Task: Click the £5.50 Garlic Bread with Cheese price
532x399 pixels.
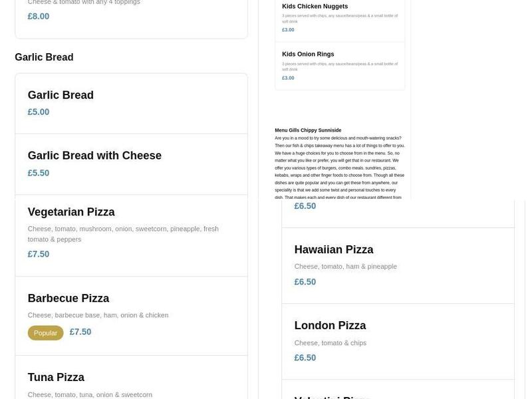Action: [x=39, y=173]
